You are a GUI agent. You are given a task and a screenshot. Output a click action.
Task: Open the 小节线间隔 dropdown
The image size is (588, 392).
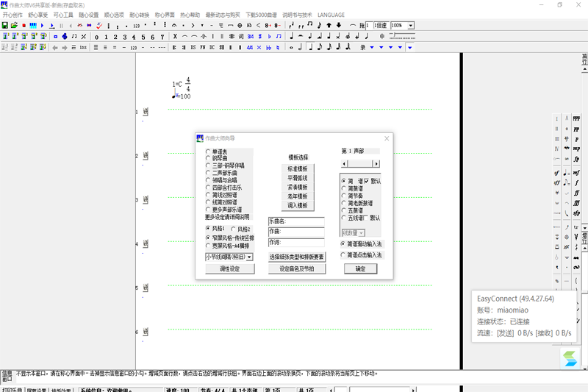tap(250, 257)
